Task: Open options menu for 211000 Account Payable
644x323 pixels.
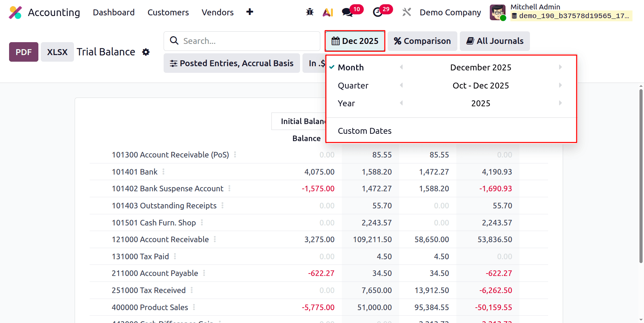Action: (204, 273)
